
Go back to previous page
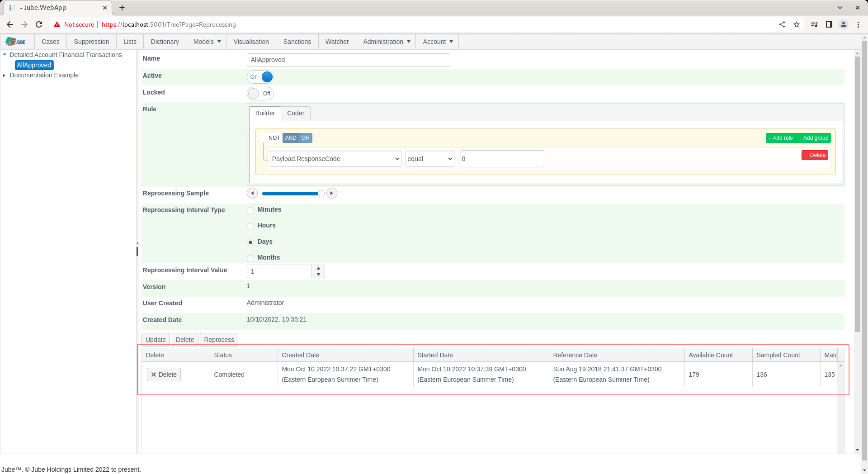pyautogui.click(x=10, y=24)
